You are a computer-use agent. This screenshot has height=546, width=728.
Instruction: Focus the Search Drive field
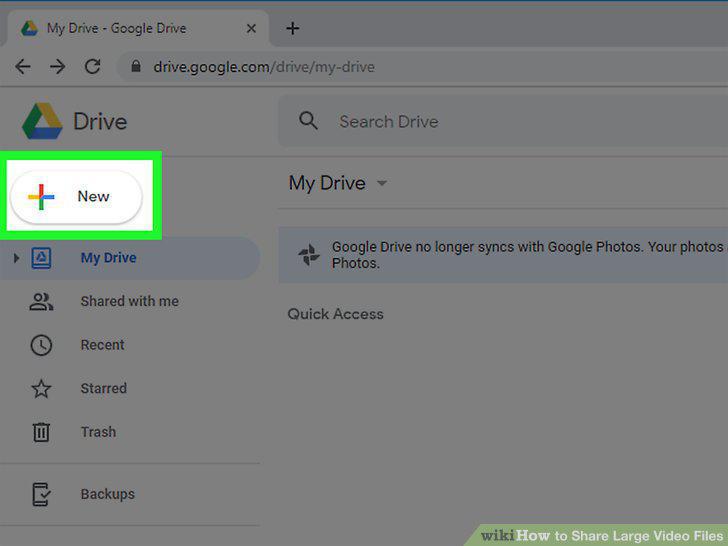tap(503, 121)
